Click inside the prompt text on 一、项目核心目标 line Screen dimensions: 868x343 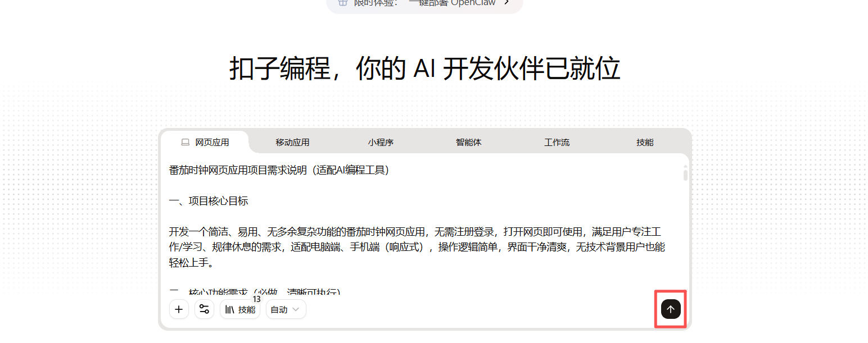point(209,201)
